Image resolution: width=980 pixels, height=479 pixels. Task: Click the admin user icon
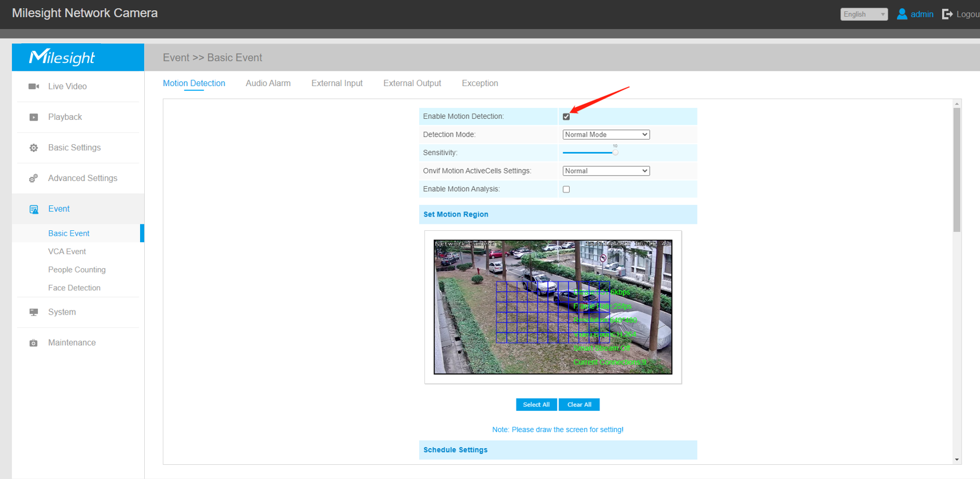point(902,14)
